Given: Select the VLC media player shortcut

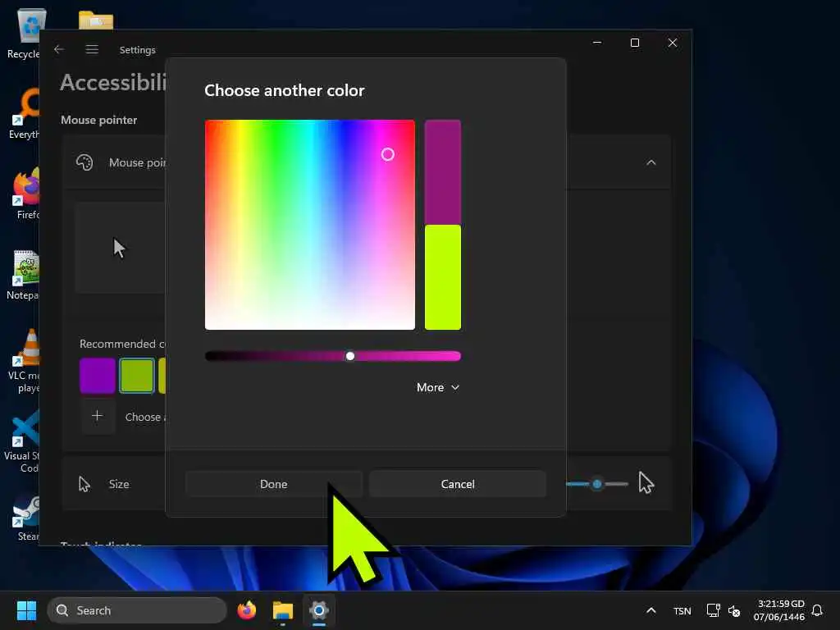Looking at the screenshot, I should pos(24,361).
